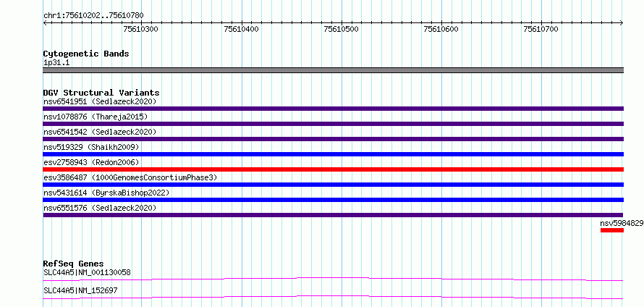Click the nsv5431614 (ByrskaBishop2022) label
The width and height of the screenshot is (644, 307).
click(106, 193)
